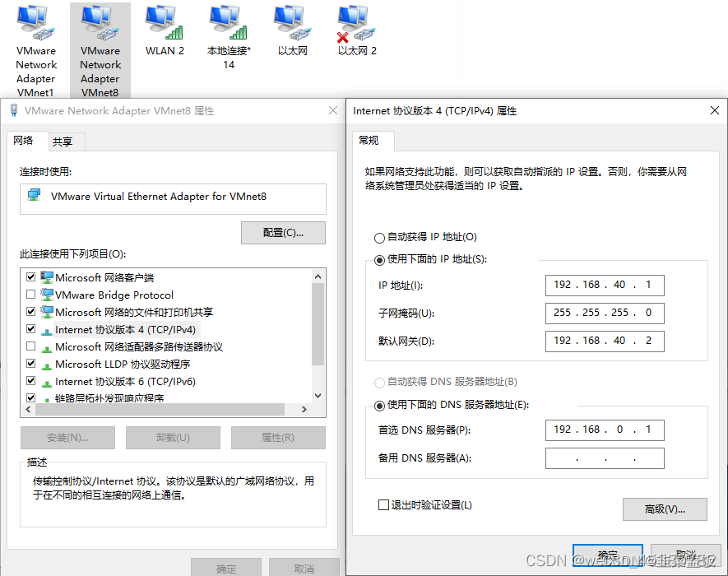This screenshot has width=728, height=576.
Task: Click the Microsoft 网络客户端 item icon
Action: point(47,277)
